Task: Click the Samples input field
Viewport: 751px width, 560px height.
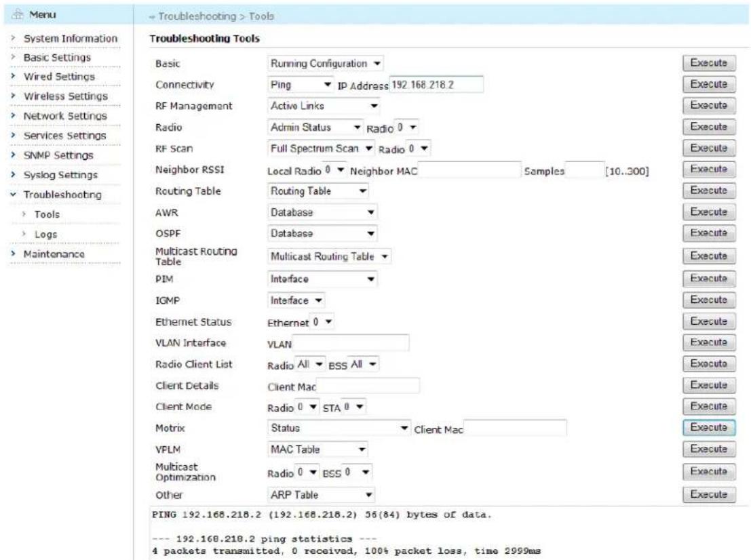Action: click(x=584, y=170)
